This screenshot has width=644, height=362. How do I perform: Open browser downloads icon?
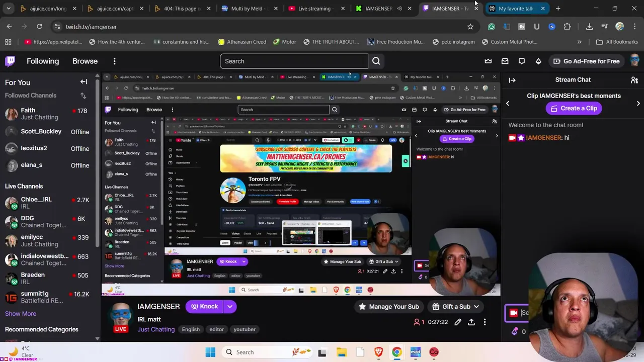[589, 27]
